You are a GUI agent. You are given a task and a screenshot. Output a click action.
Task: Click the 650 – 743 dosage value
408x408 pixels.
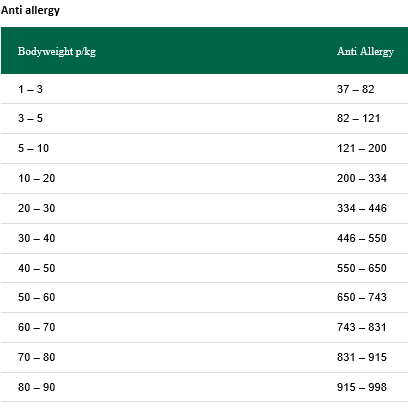tap(362, 297)
